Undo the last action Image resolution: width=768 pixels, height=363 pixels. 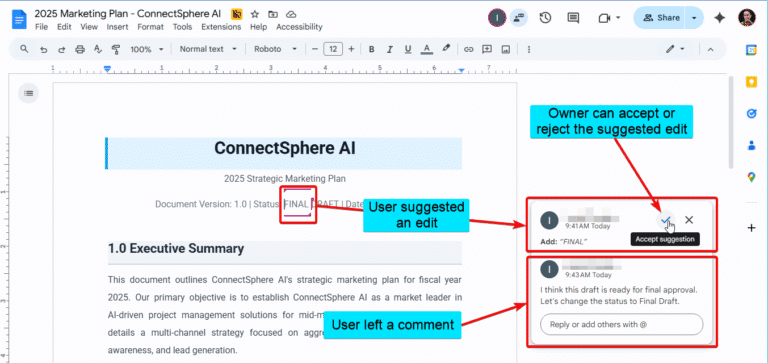44,49
